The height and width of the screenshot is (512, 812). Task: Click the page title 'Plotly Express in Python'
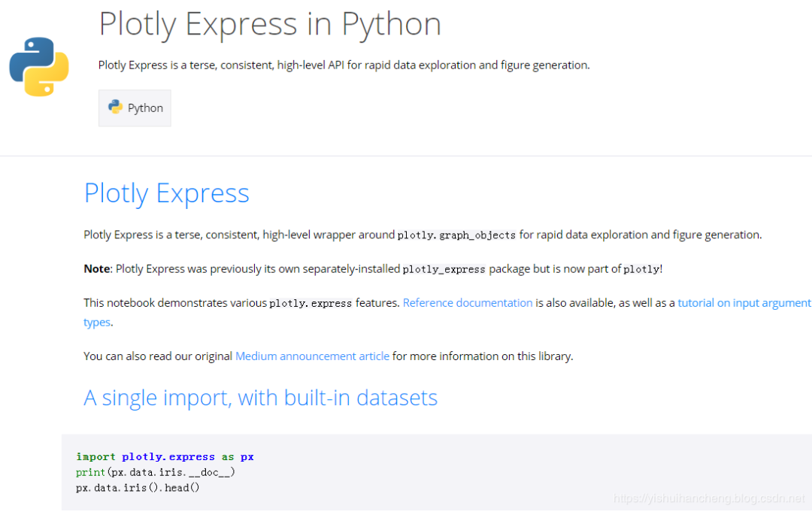pyautogui.click(x=269, y=25)
